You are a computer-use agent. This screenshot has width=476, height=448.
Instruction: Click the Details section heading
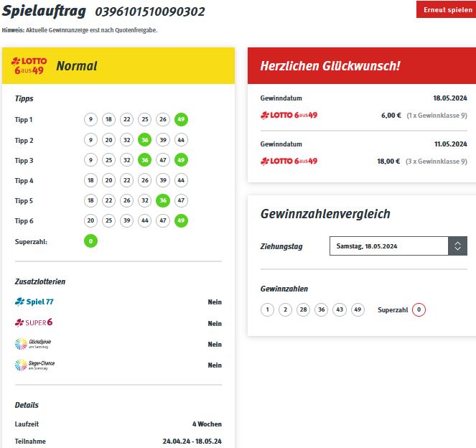(x=27, y=405)
